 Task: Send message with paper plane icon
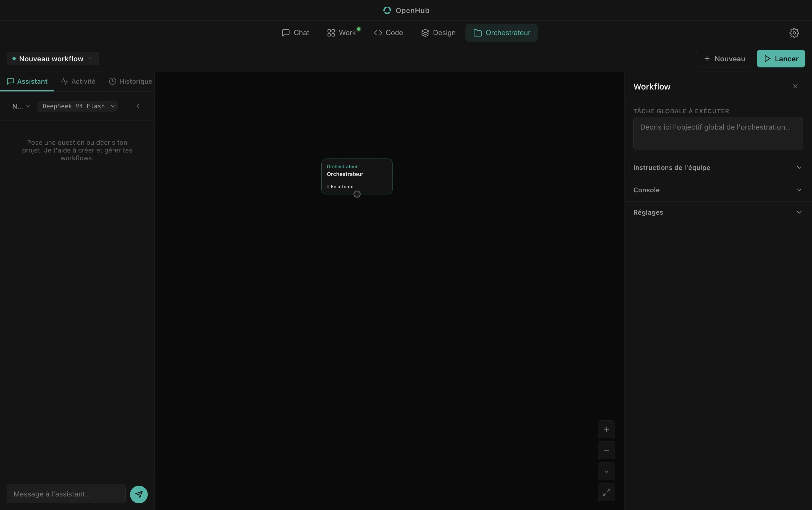point(139,494)
